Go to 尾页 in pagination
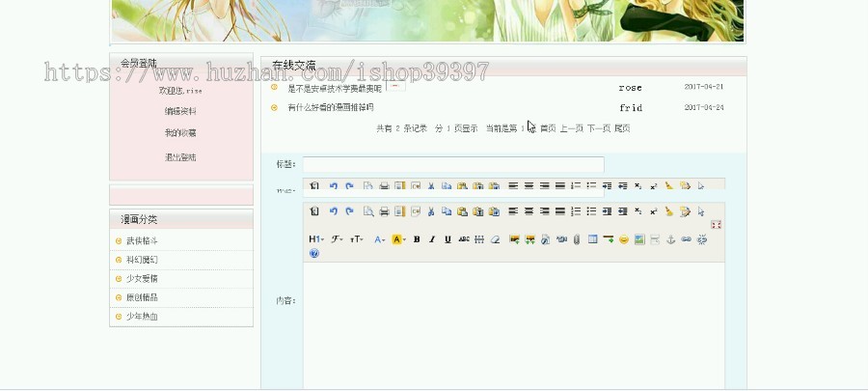 click(x=622, y=128)
